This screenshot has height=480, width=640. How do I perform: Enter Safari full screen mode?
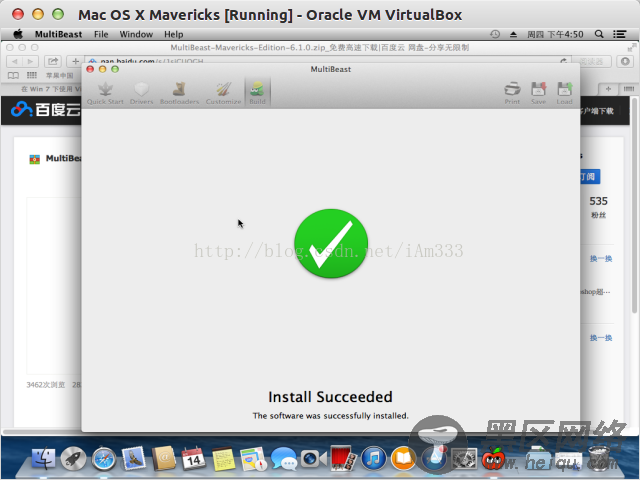click(x=632, y=47)
